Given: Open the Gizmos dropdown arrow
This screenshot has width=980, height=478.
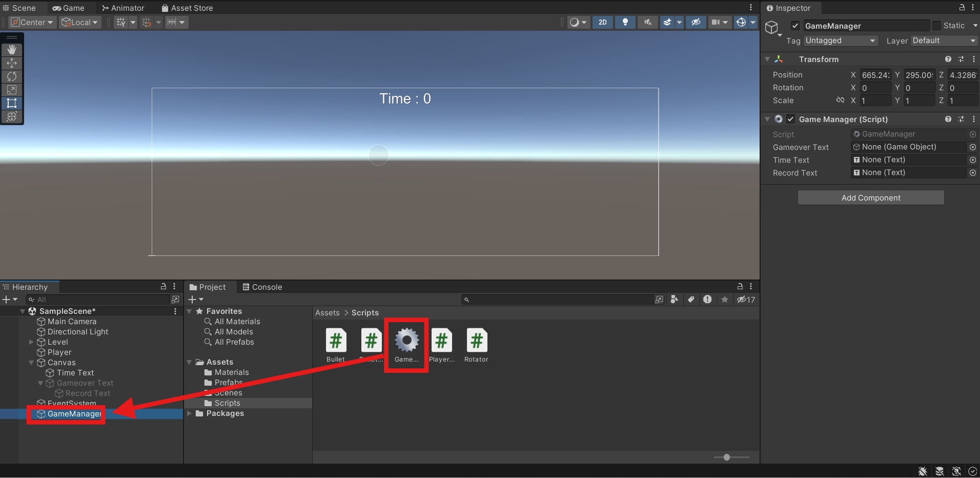Looking at the screenshot, I should pyautogui.click(x=753, y=22).
